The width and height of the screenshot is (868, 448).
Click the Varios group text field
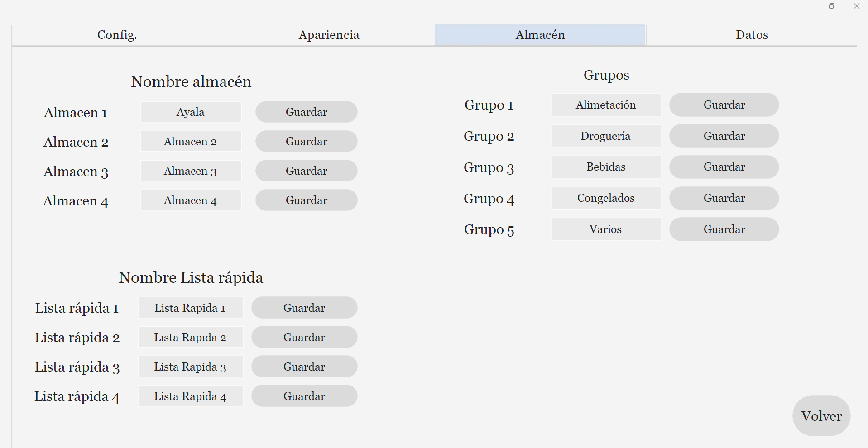(606, 229)
